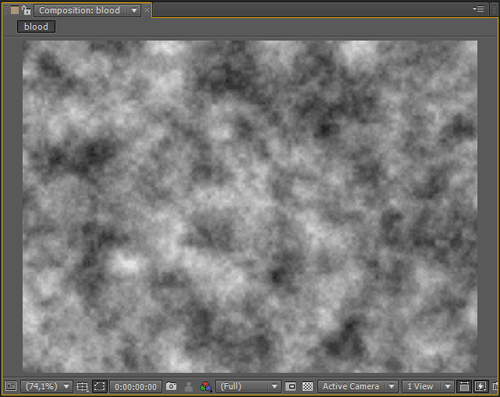500x397 pixels.
Task: Open the Active Camera view dropdown
Action: tap(358, 386)
